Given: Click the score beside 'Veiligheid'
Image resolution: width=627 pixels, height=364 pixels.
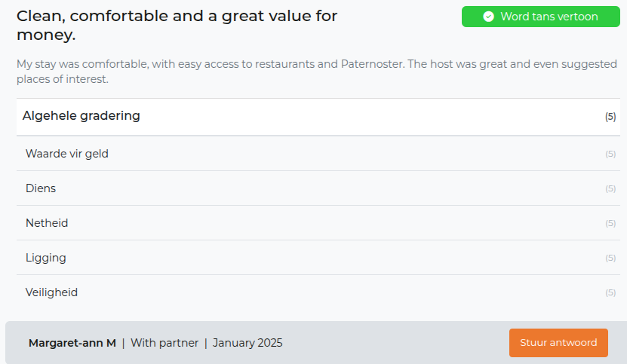Looking at the screenshot, I should point(610,293).
